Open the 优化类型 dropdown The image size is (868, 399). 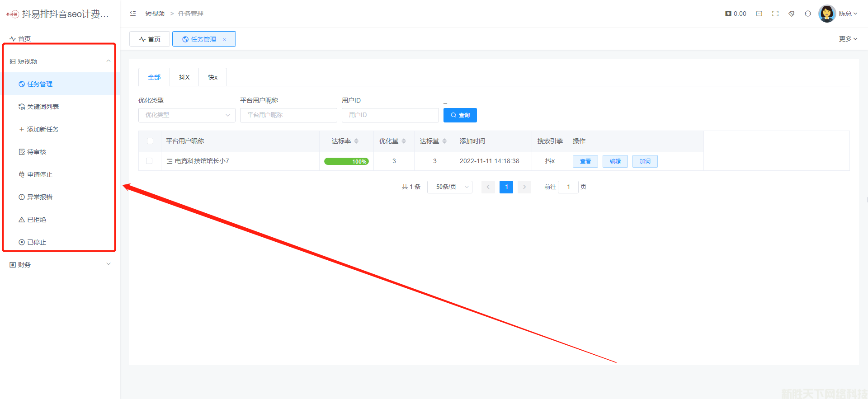pyautogui.click(x=187, y=115)
